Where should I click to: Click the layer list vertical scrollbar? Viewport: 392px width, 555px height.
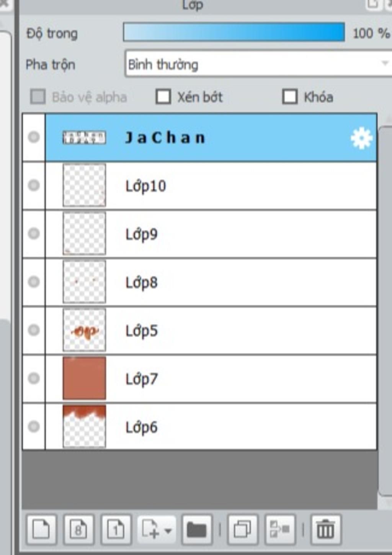(x=385, y=310)
